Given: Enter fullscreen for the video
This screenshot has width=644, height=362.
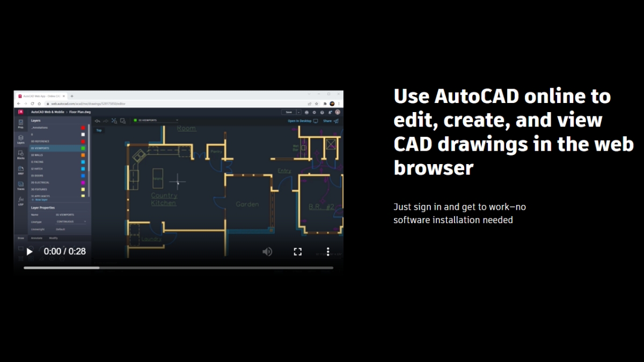Looking at the screenshot, I should tap(297, 251).
